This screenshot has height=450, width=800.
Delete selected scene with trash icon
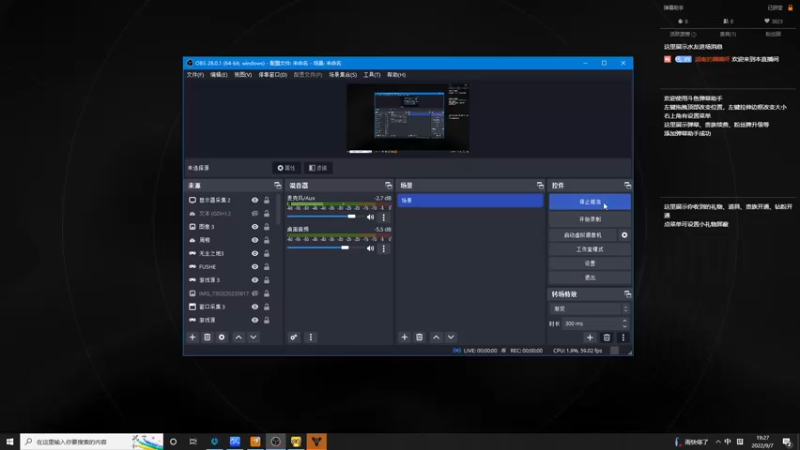419,337
